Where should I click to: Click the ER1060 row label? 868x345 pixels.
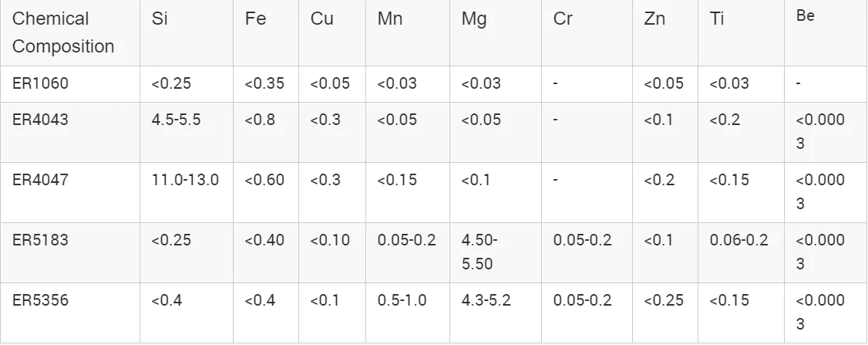[45, 83]
